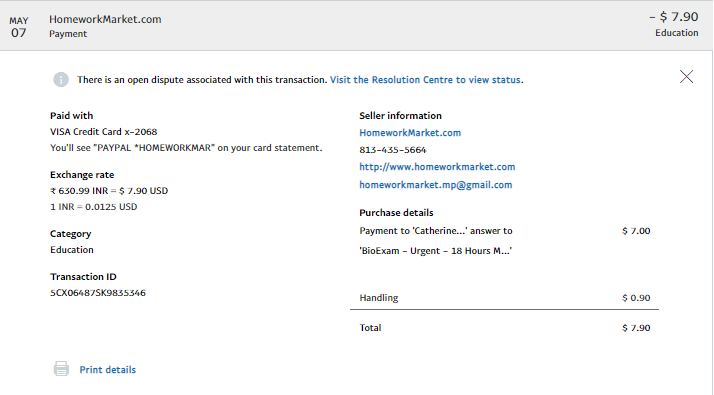Visit the Resolution Centre to view status
Screen dimensions: 714x395
tap(425, 80)
